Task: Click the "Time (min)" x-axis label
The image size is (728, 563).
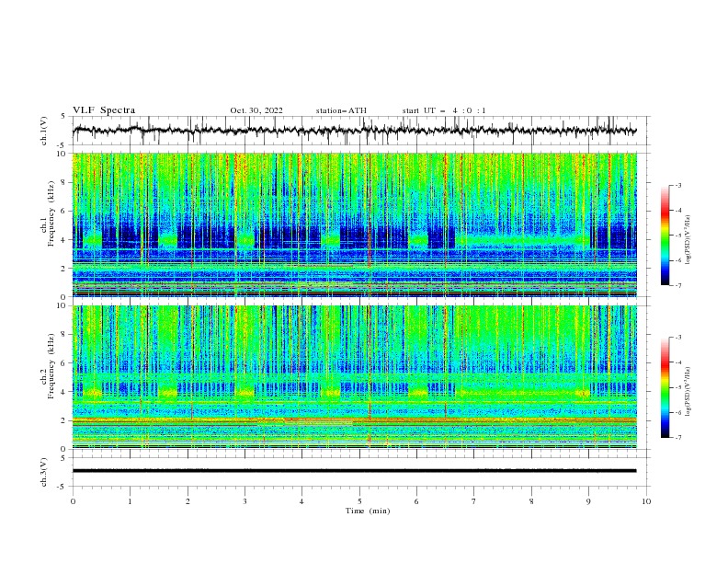Action: click(x=368, y=511)
